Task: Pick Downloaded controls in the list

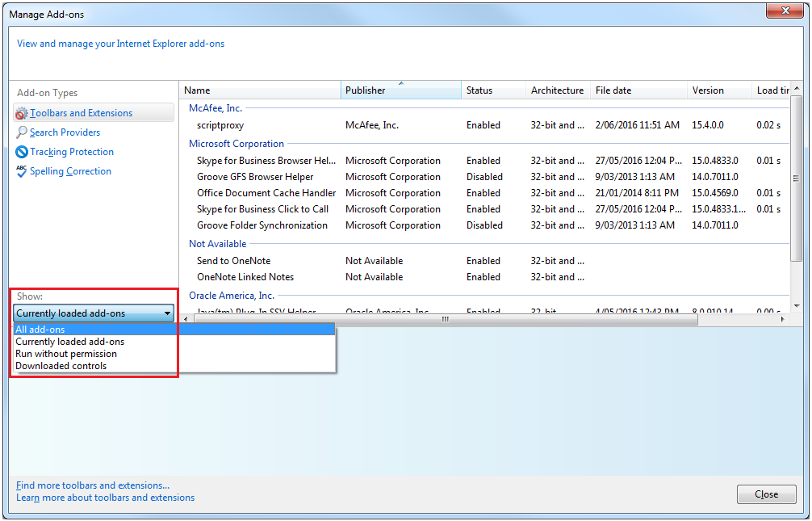Action: click(61, 366)
